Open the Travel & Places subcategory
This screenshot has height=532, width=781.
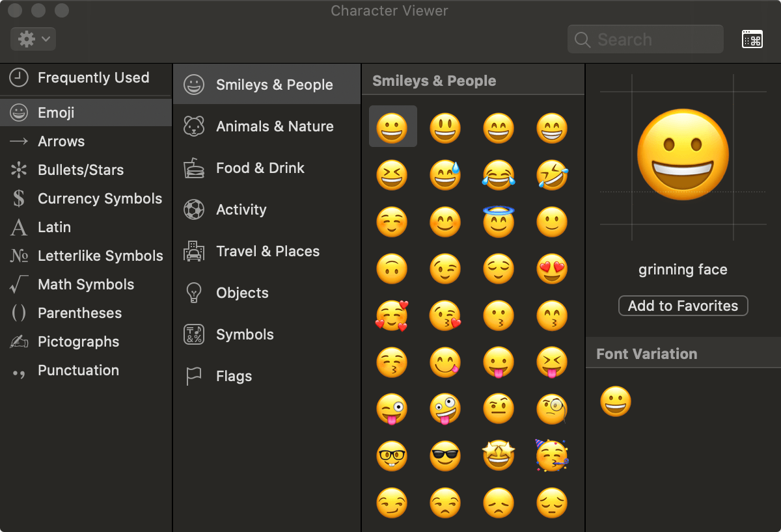coord(267,252)
